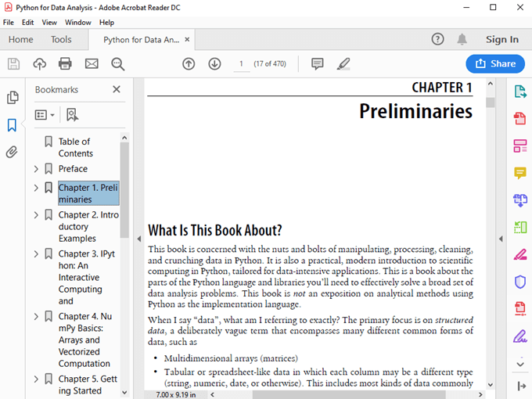532x399 pixels.
Task: Open the pink Redact pen tool
Action: pyautogui.click(x=520, y=254)
